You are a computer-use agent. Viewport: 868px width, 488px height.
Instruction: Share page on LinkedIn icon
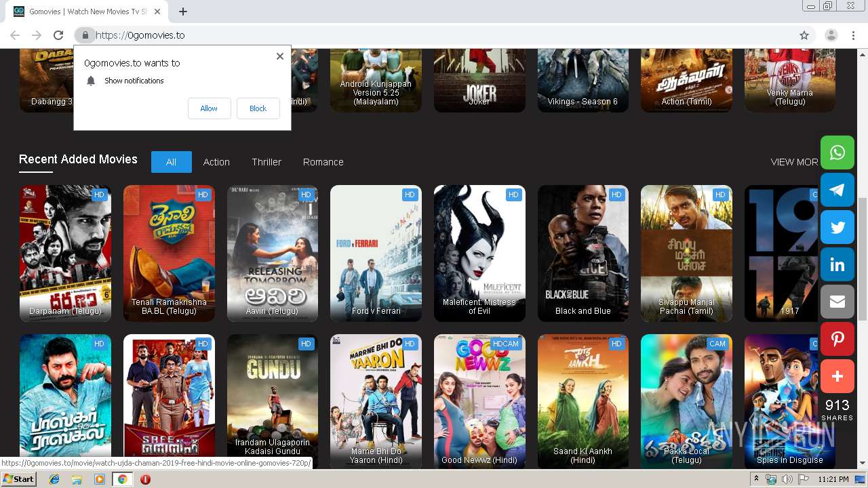(x=837, y=264)
